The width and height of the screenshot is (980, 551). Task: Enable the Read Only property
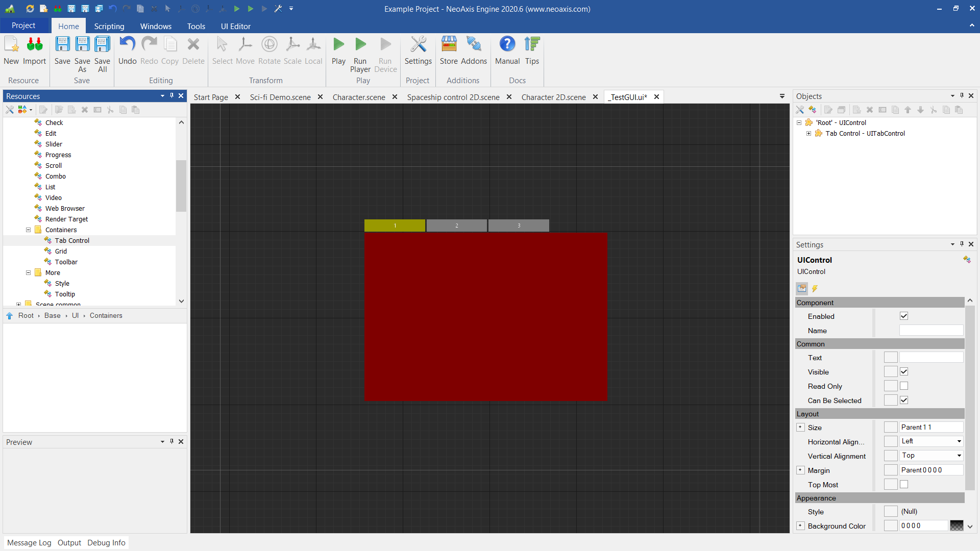point(904,386)
